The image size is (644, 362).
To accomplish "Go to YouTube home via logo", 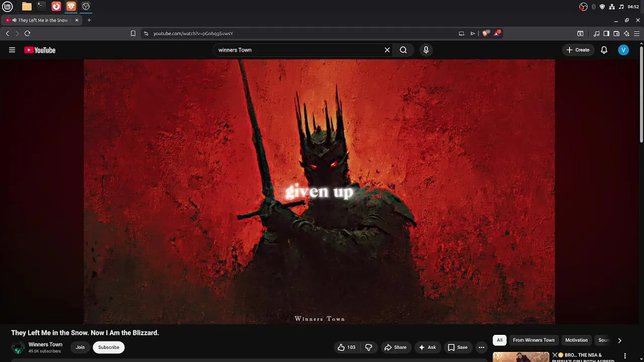I will point(40,50).
